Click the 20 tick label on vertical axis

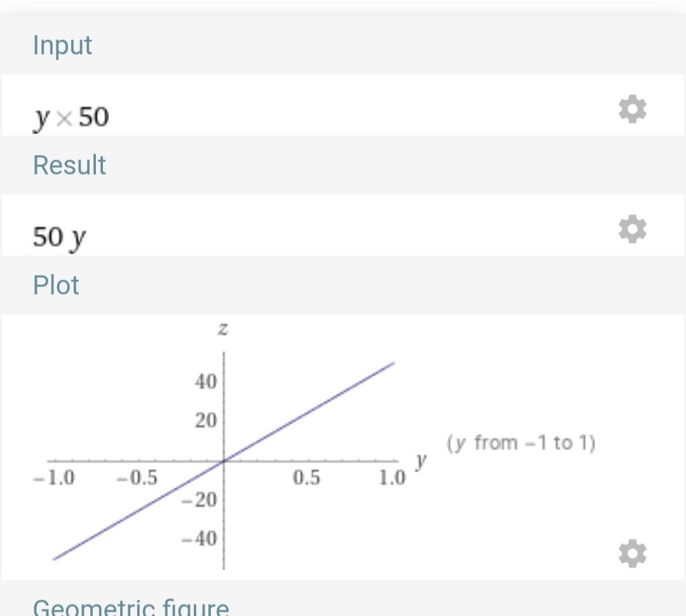click(205, 420)
